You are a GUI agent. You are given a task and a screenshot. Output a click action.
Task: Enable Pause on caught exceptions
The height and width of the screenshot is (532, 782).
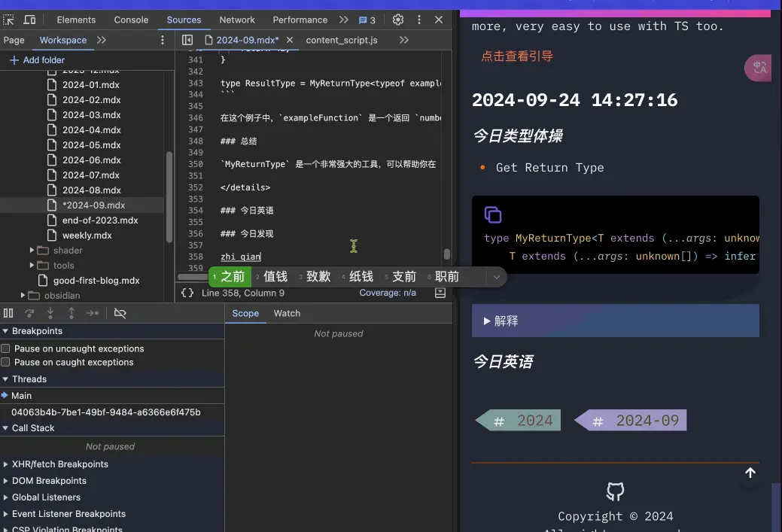pos(6,363)
